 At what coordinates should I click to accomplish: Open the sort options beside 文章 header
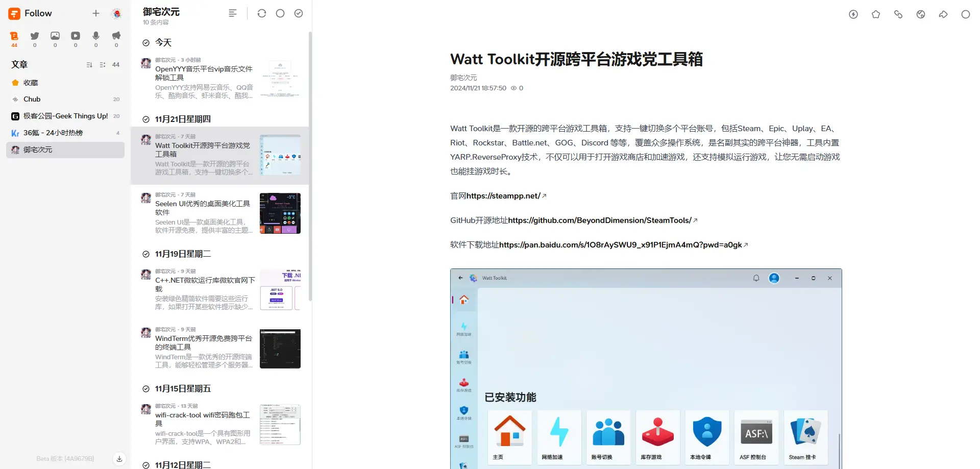tap(89, 65)
